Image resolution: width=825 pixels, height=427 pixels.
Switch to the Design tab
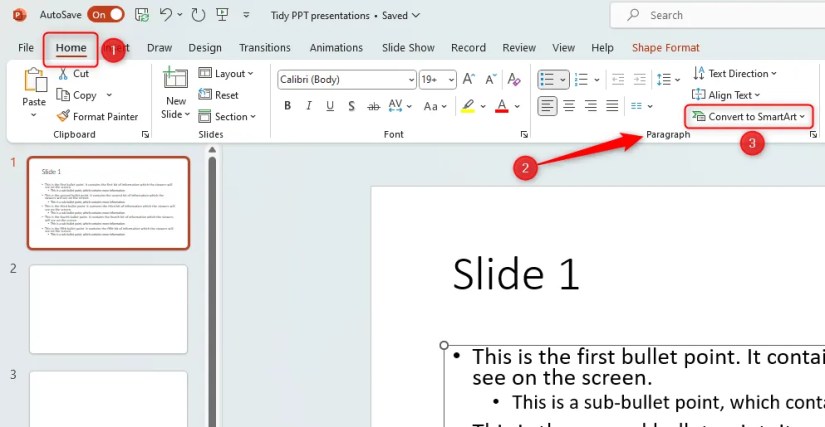tap(205, 48)
